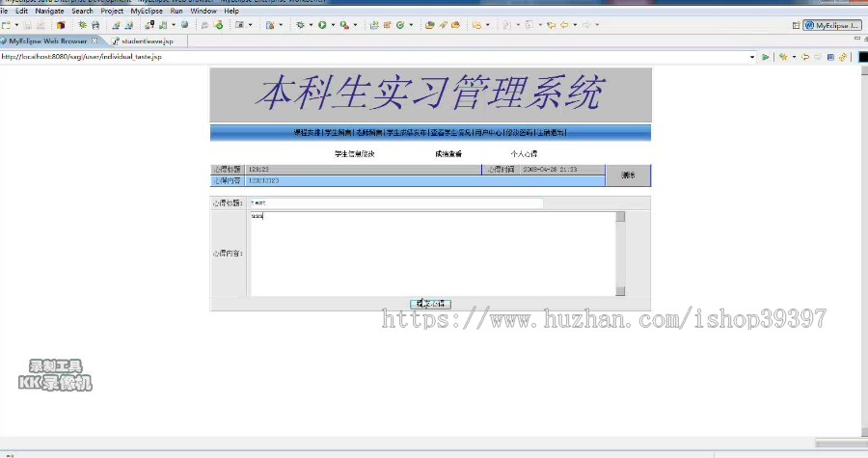The width and height of the screenshot is (868, 458).
Task: Click inside the 心得内容 text area
Action: point(433,254)
